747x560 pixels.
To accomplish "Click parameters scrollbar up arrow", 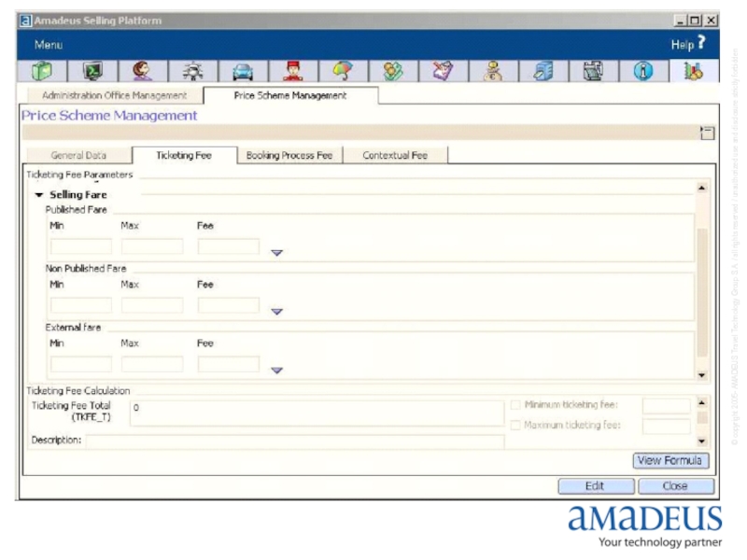I will (702, 189).
